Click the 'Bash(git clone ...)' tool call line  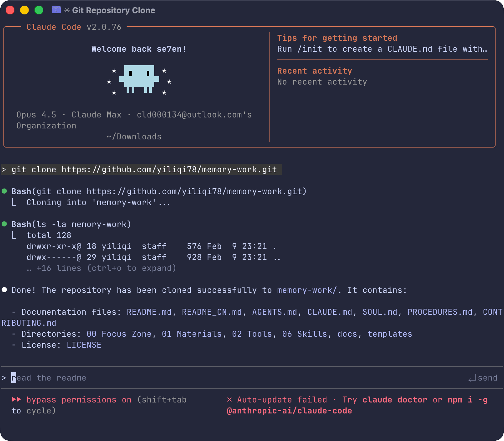pyautogui.click(x=159, y=192)
